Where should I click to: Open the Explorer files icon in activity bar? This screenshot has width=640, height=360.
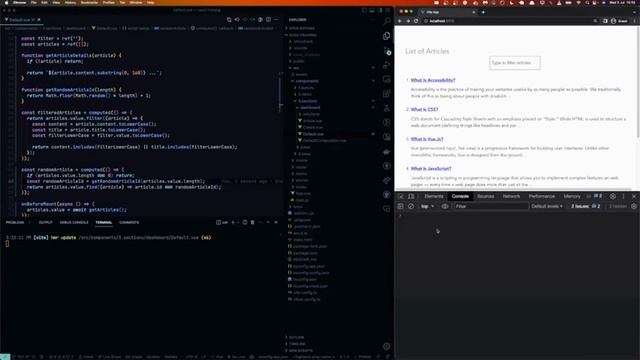pos(387,36)
